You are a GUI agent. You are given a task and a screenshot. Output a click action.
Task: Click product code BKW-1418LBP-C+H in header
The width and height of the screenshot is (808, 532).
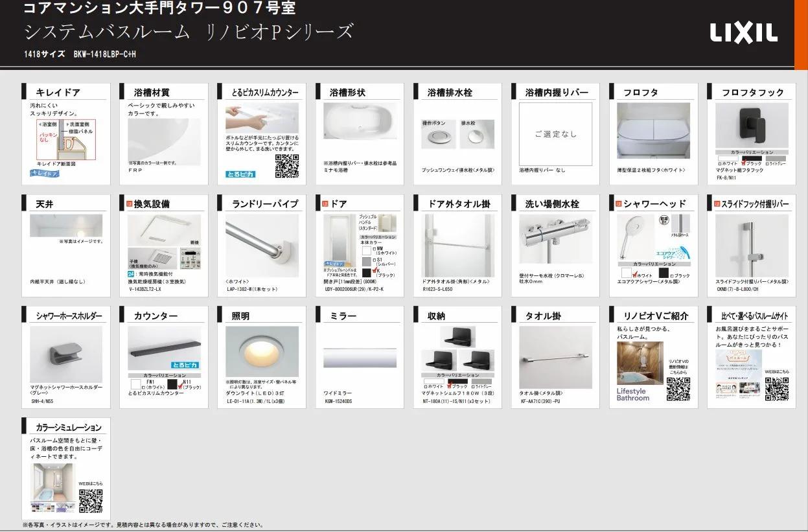pos(105,54)
